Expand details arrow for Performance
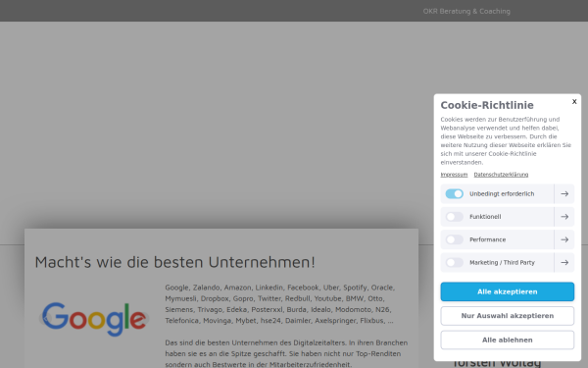The height and width of the screenshot is (368, 588). coord(564,239)
